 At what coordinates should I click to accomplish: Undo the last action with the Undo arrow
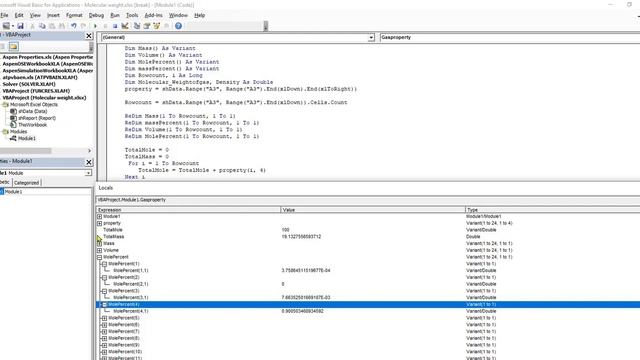[74, 26]
